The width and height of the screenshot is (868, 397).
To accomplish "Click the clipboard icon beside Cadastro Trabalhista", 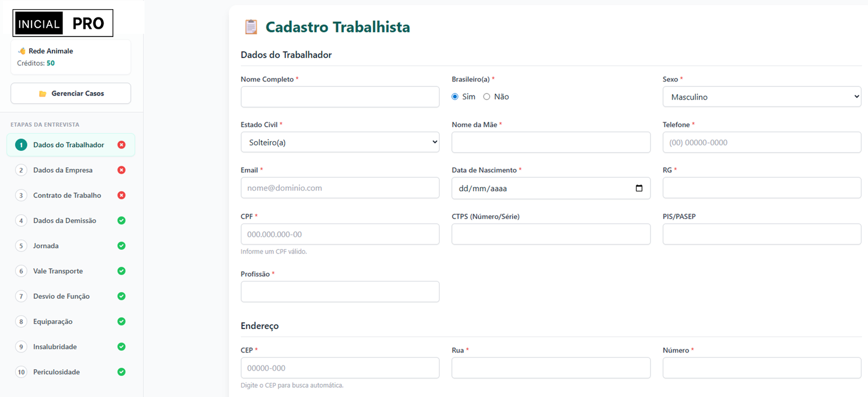I will 251,27.
